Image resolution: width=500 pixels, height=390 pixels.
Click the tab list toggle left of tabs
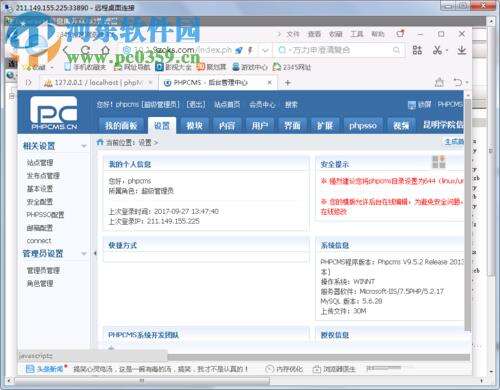point(29,82)
